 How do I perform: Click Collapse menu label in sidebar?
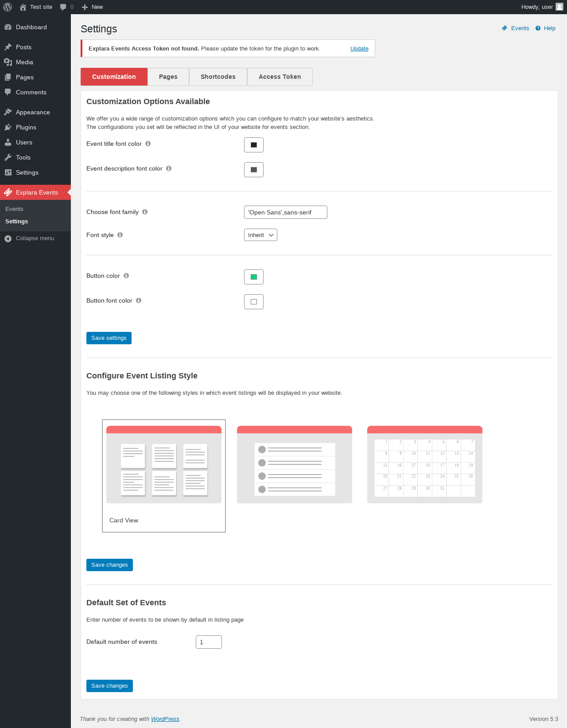pyautogui.click(x=35, y=238)
